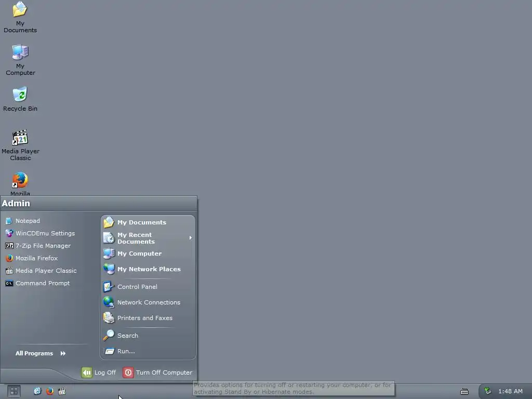Click the Command Prompt icon in Start menu
Image resolution: width=532 pixels, height=399 pixels.
tap(9, 283)
